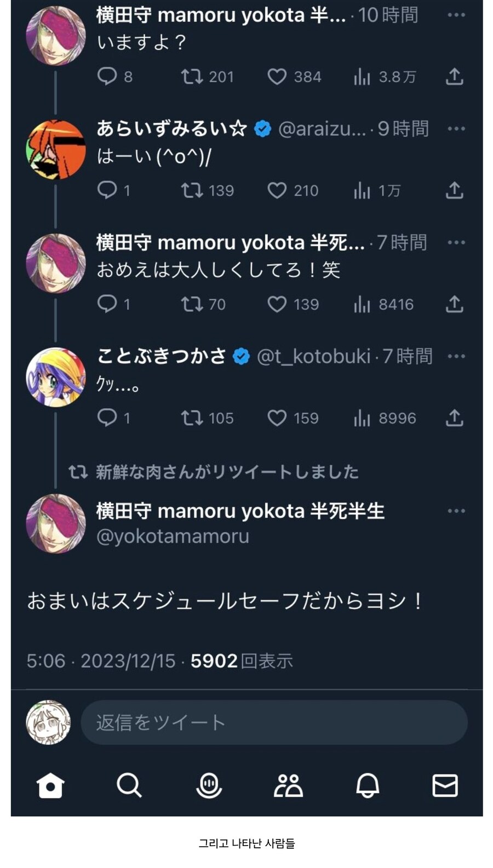Open more options for あらいずみるい tweet
The image size is (493, 868).
coord(456,129)
